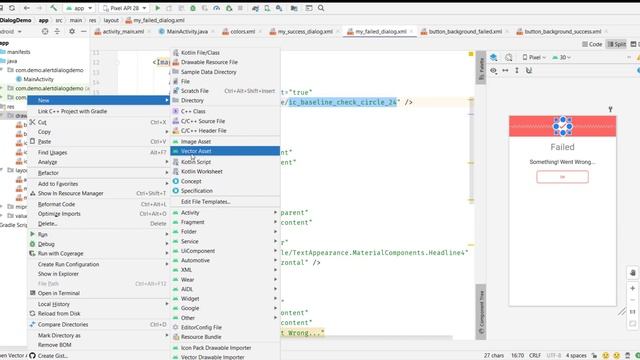Switch to activity_main.xml tab

click(123, 31)
